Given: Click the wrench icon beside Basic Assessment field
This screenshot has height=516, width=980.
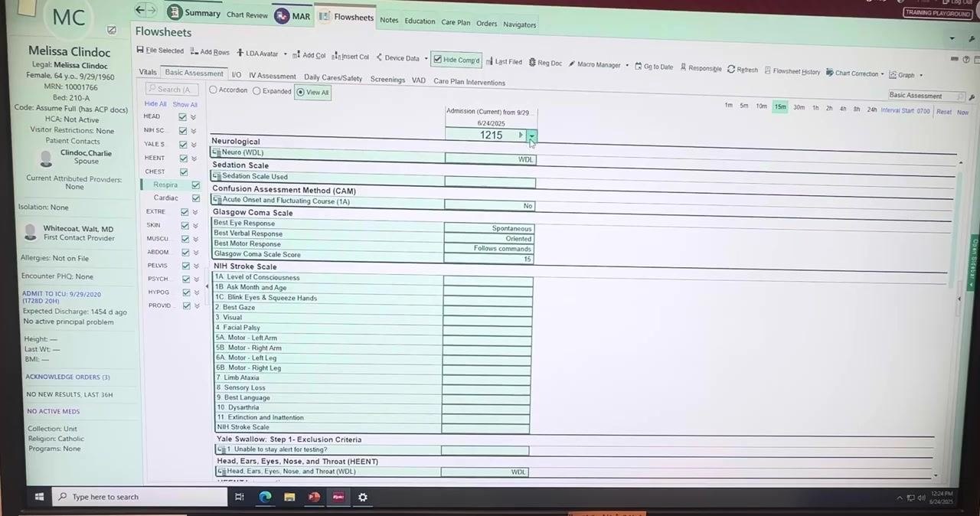Looking at the screenshot, I should [972, 96].
